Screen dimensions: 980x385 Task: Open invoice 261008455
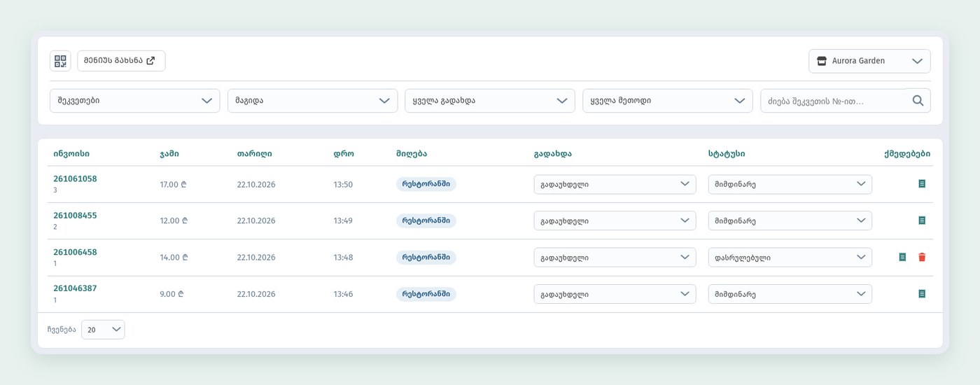click(75, 216)
